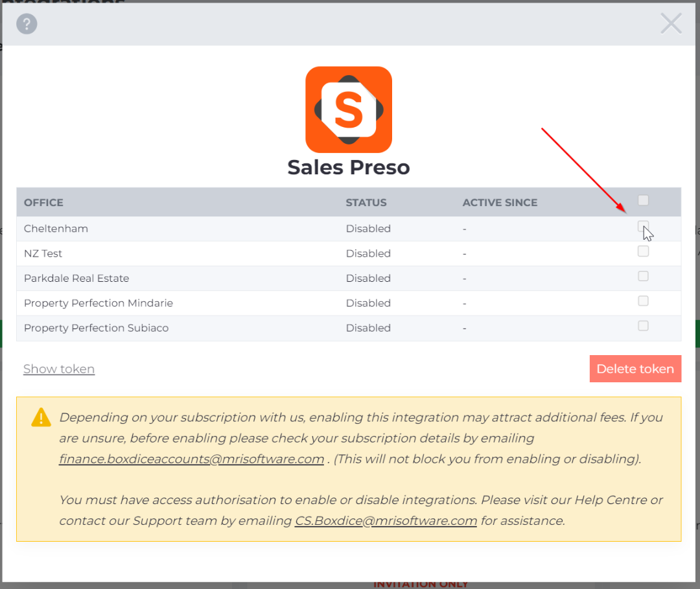
Task: Select the Cheltenham office name
Action: click(56, 229)
